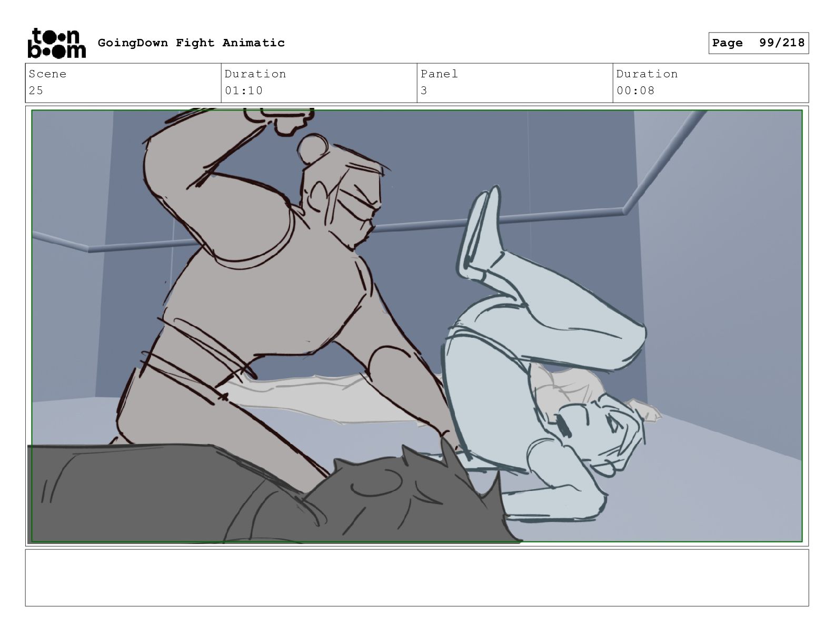Click the storyboard panel image
This screenshot has width=834, height=644.
pyautogui.click(x=417, y=326)
